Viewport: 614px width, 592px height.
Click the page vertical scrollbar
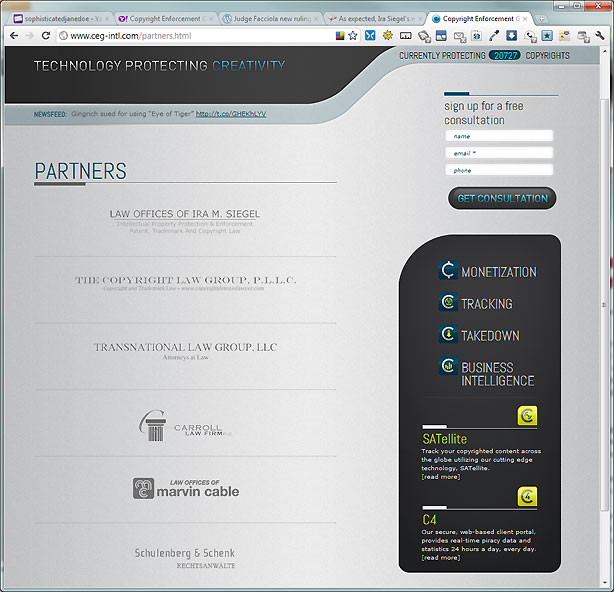pos(604,304)
